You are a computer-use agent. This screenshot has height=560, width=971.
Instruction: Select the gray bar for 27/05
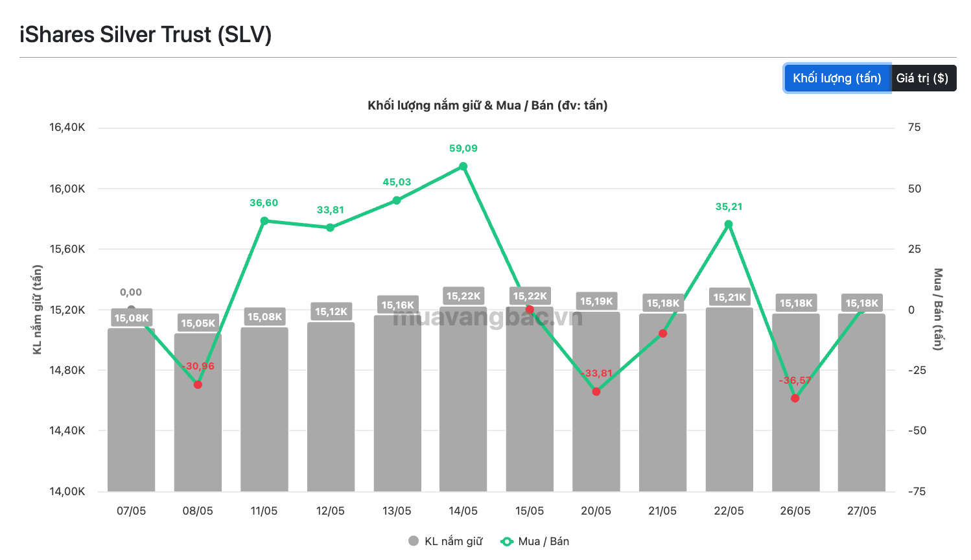point(861,402)
